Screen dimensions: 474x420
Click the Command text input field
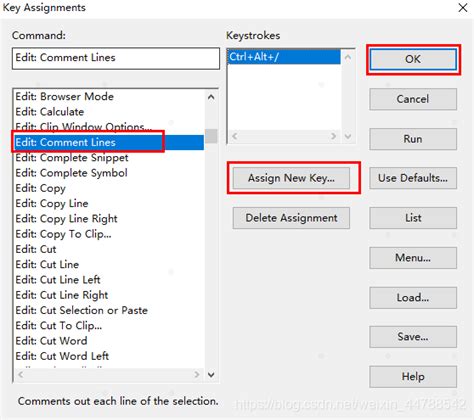point(116,58)
